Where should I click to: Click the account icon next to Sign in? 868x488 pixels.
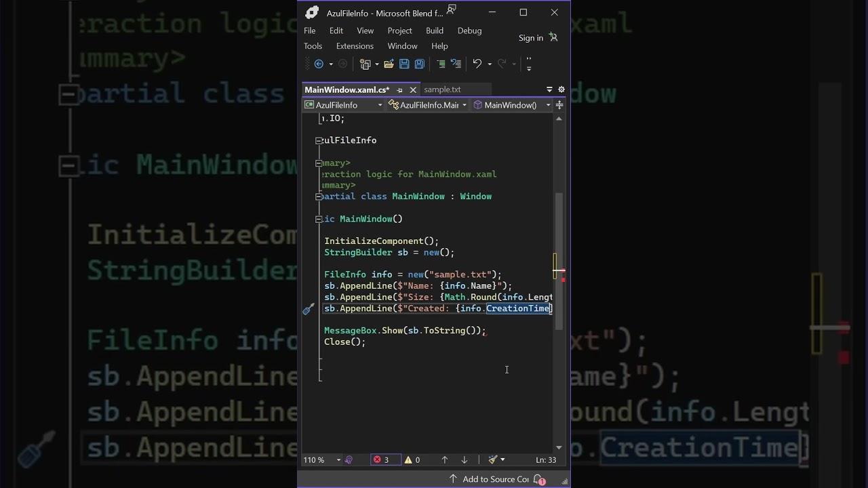coord(553,37)
